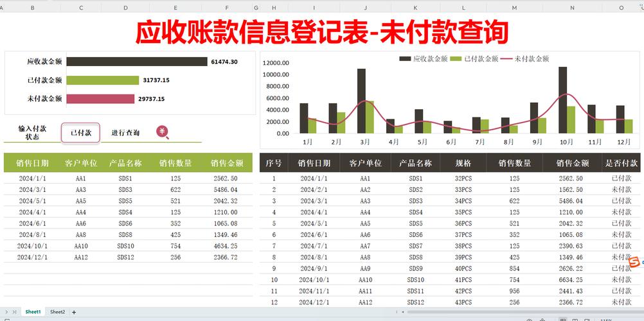
Task: Click the 未付款金额 red bar showing 29737.15
Action: (102, 99)
